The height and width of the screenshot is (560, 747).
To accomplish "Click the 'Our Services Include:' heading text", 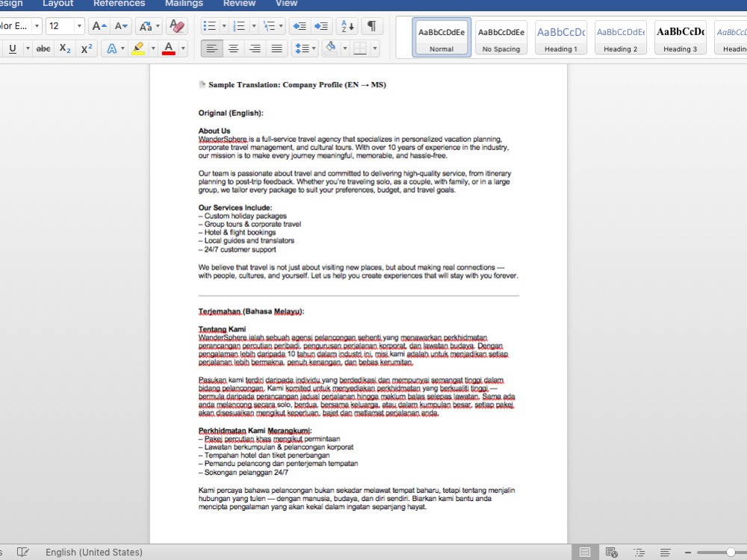I will coord(235,208).
